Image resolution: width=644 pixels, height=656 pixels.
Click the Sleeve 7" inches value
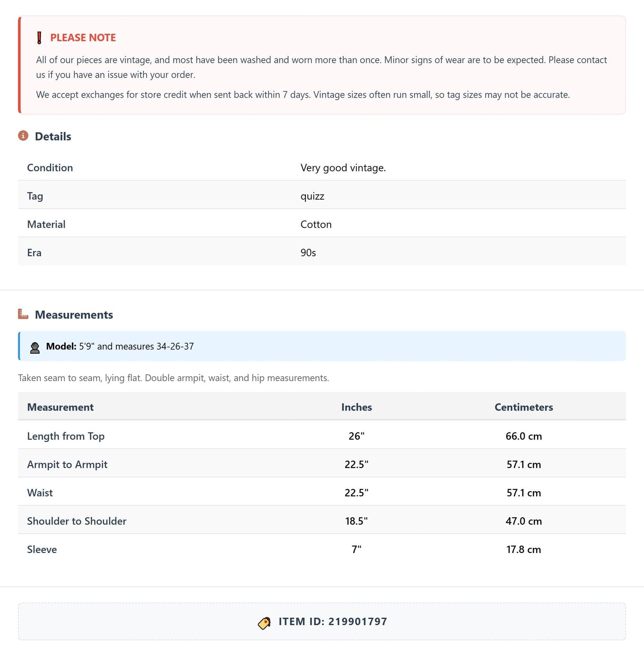357,549
